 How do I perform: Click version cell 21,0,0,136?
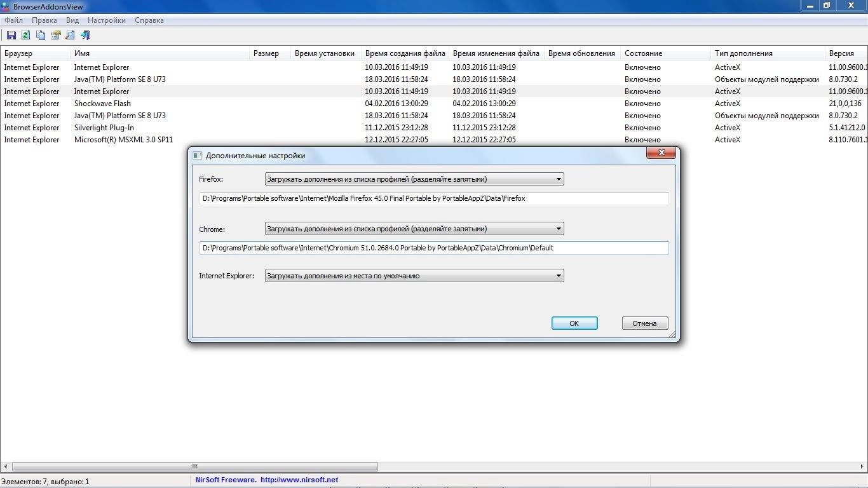coord(845,104)
